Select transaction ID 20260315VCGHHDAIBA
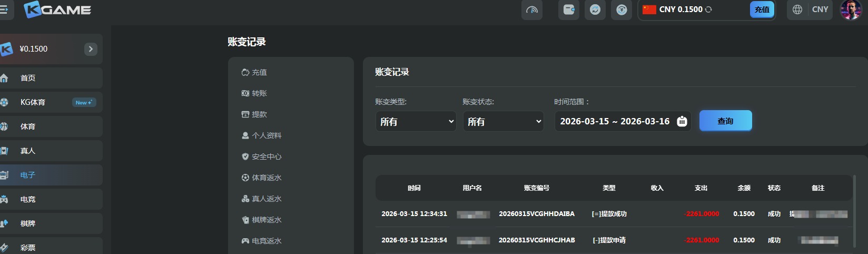 [537, 214]
